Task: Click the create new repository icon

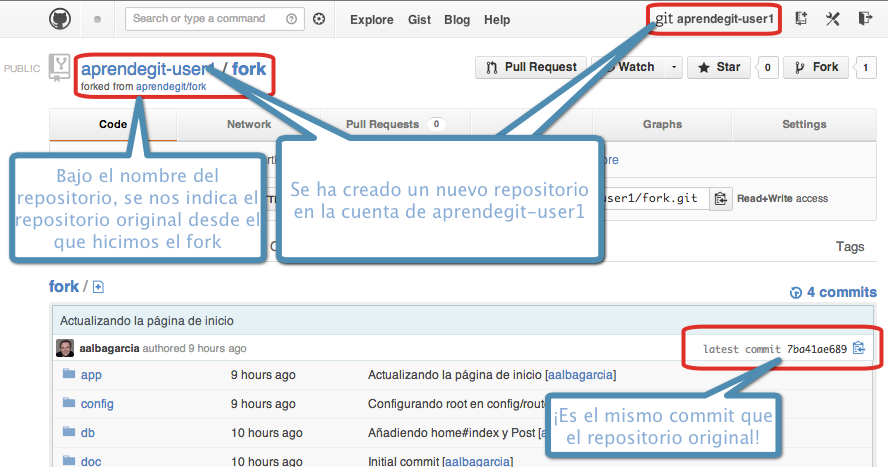Action: [801, 19]
